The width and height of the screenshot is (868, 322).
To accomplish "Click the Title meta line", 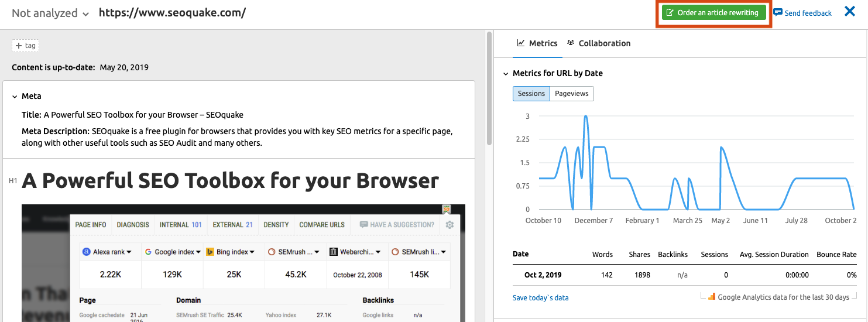I will 132,115.
